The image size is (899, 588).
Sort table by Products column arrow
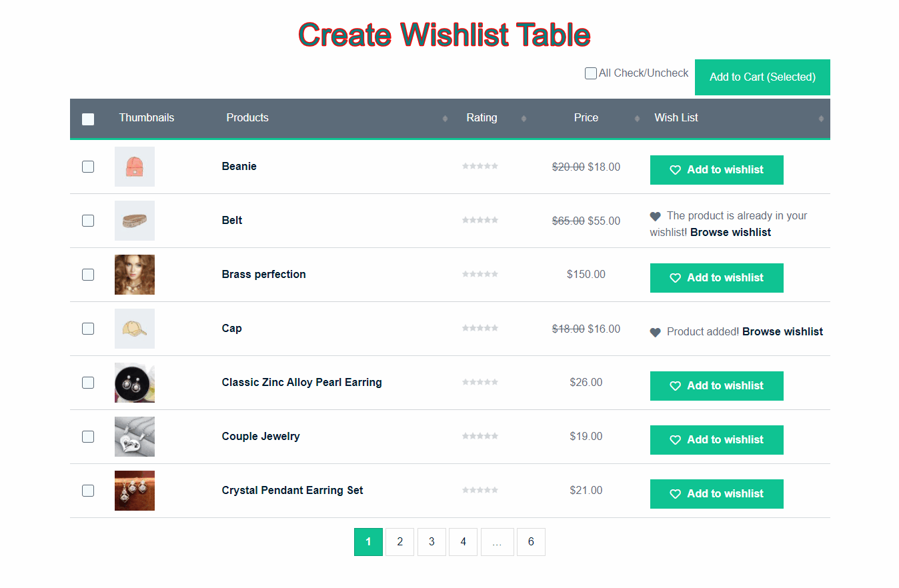tap(445, 119)
